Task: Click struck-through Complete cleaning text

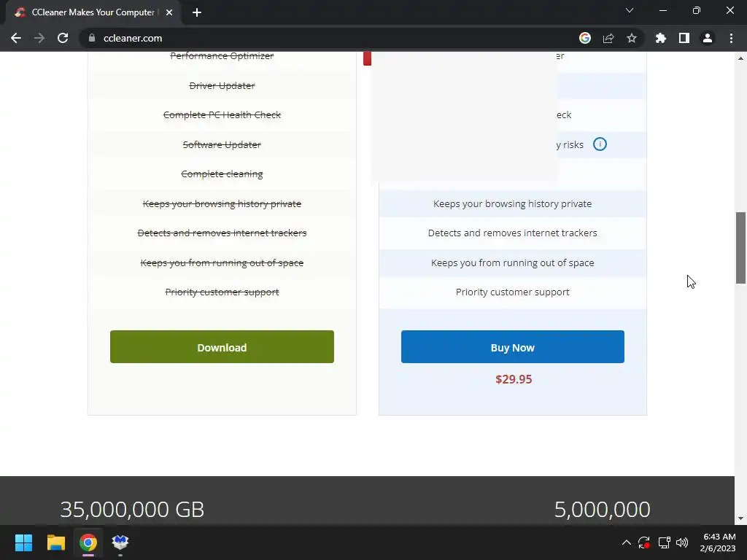Action: point(222,174)
